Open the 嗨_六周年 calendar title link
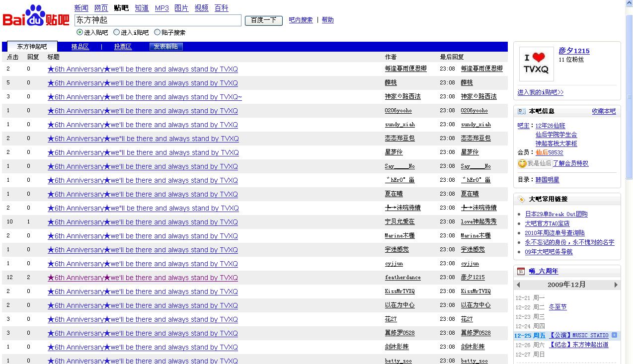This screenshot has width=633, height=364. click(544, 272)
